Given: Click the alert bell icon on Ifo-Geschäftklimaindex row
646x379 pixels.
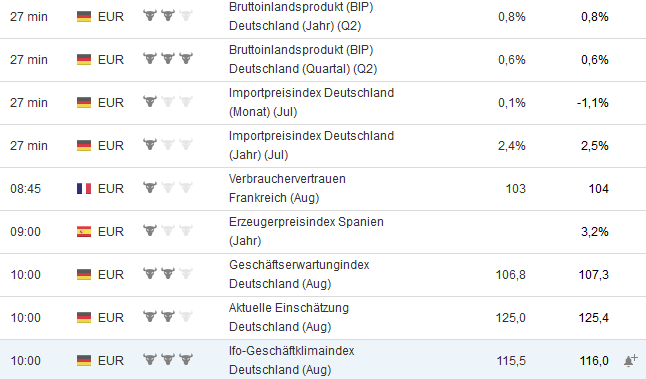Looking at the screenshot, I should pyautogui.click(x=630, y=360).
